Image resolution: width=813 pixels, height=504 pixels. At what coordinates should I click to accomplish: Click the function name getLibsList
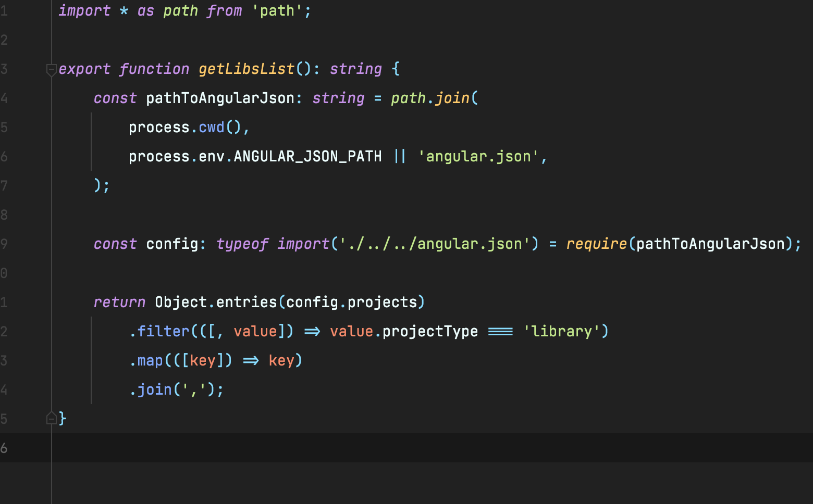247,69
